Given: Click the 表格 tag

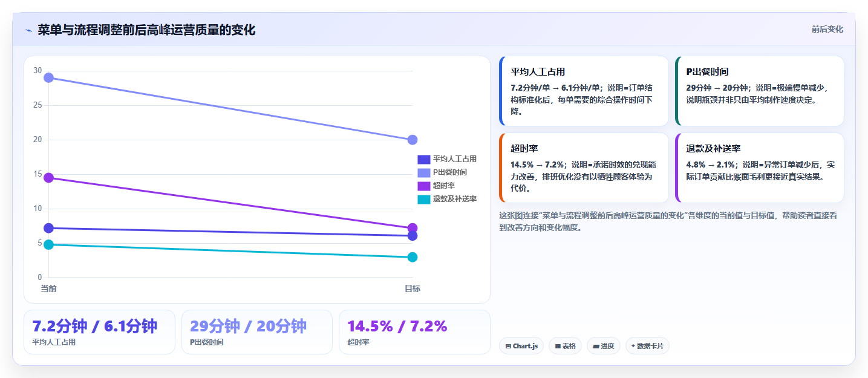Looking at the screenshot, I should pyautogui.click(x=565, y=346).
